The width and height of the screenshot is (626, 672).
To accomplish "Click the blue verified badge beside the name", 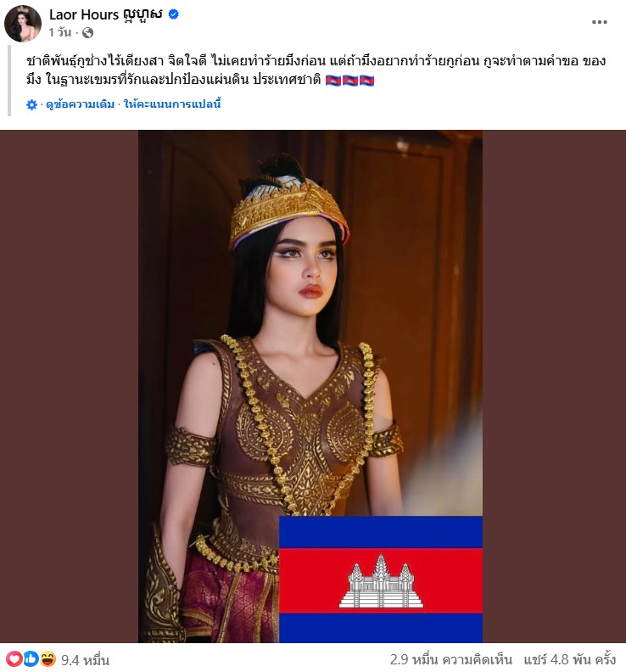I will click(174, 14).
